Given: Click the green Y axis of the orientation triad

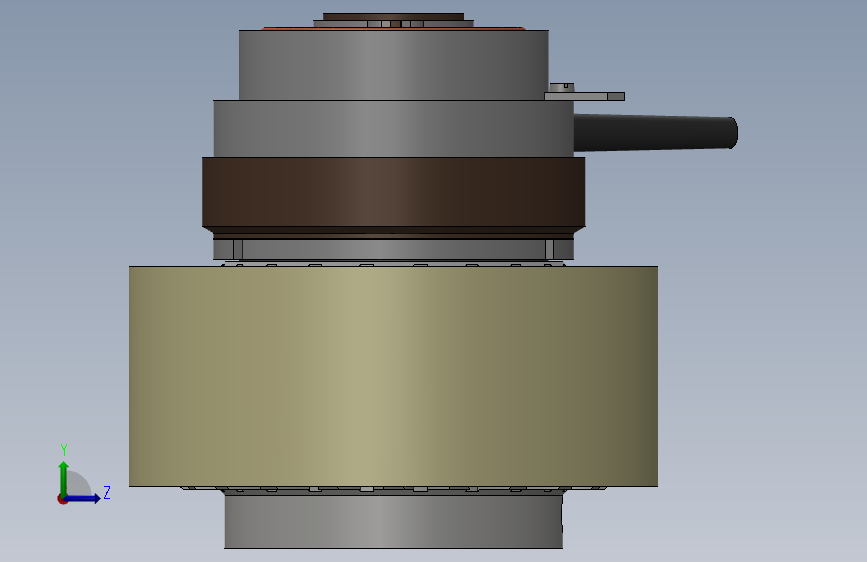Looking at the screenshot, I should pyautogui.click(x=64, y=479).
